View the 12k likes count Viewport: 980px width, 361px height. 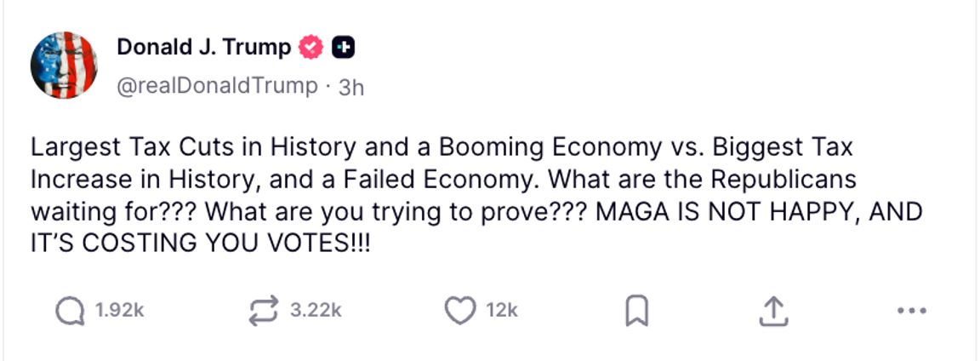point(502,312)
